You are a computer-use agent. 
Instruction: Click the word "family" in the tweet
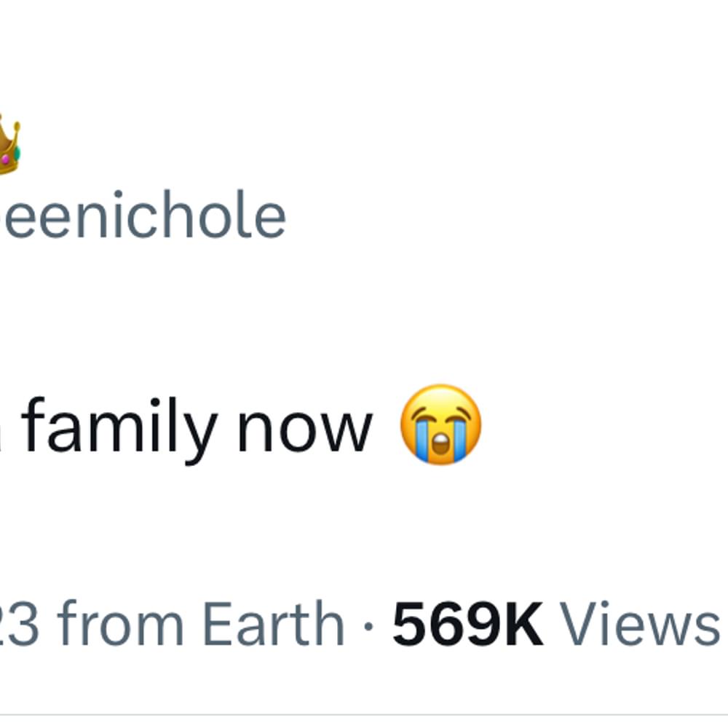(119, 427)
